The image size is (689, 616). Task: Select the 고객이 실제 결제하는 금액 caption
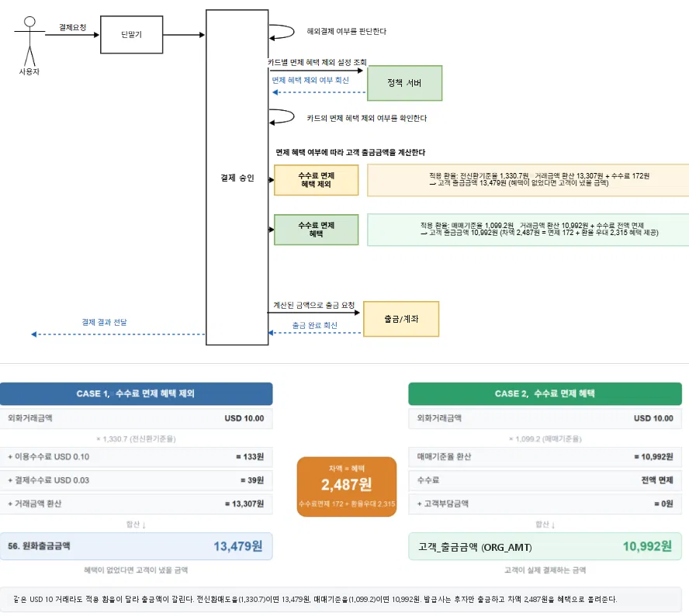click(545, 570)
